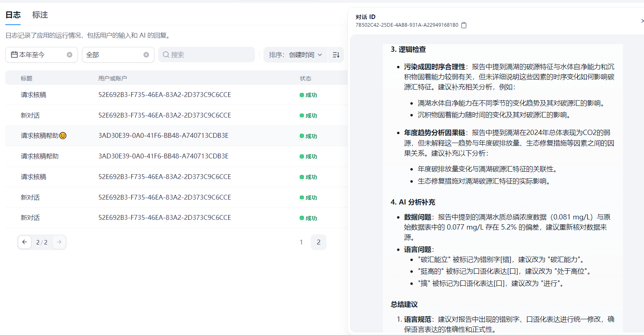The image size is (644, 335).
Task: Click the 2/2 page indicator
Action: 42,242
